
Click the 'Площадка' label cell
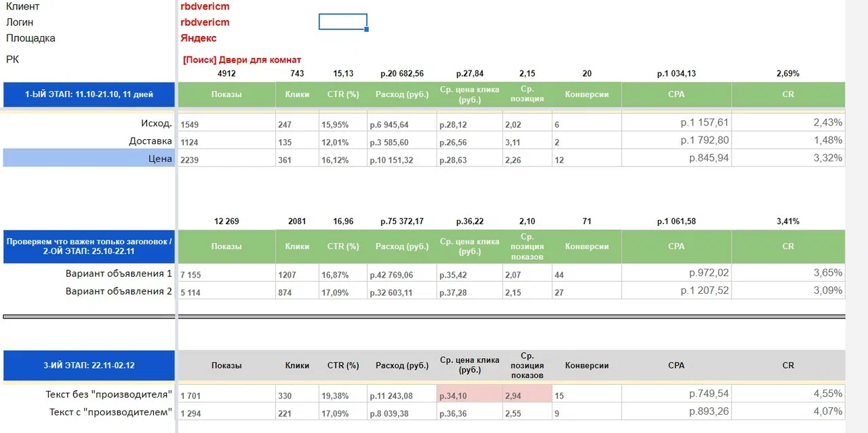point(31,38)
